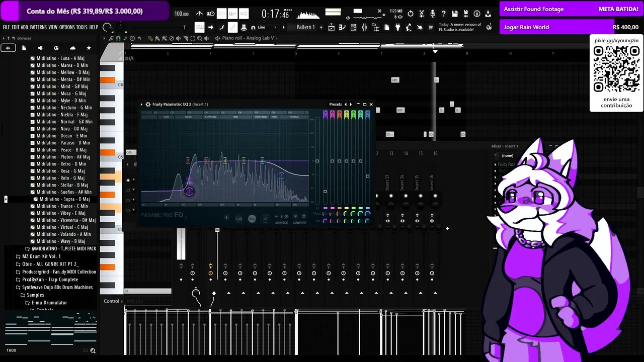Select next preset arrow in Parametric EQ
This screenshot has width=644, height=362.
point(351,104)
